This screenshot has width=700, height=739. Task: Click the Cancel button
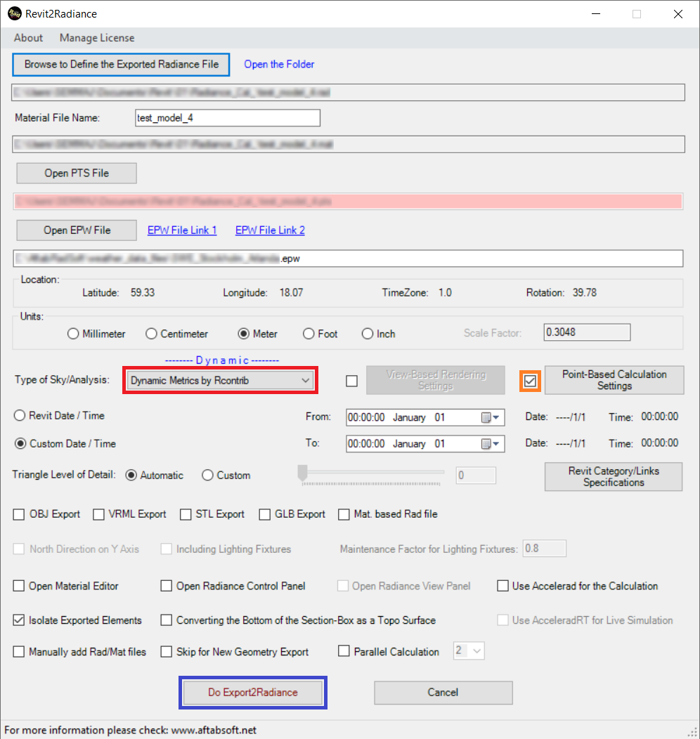443,693
